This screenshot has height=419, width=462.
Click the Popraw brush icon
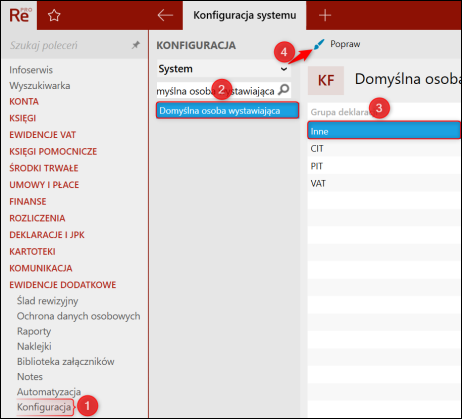[319, 44]
